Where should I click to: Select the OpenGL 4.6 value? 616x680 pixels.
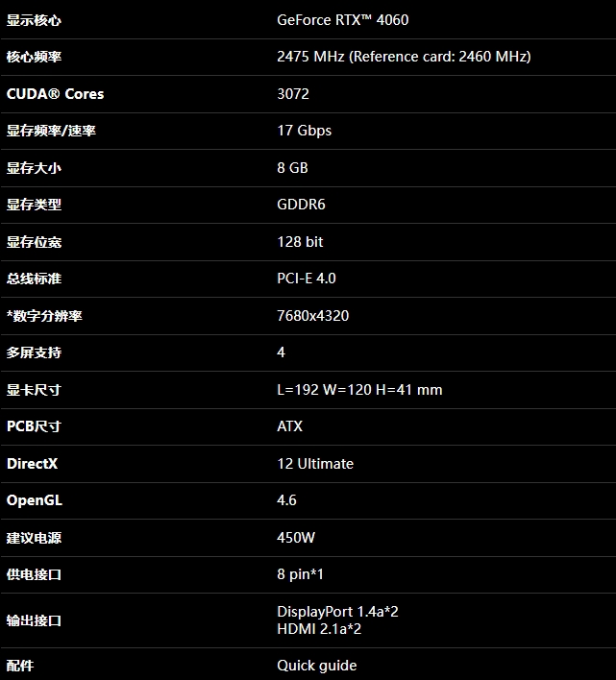coord(286,500)
